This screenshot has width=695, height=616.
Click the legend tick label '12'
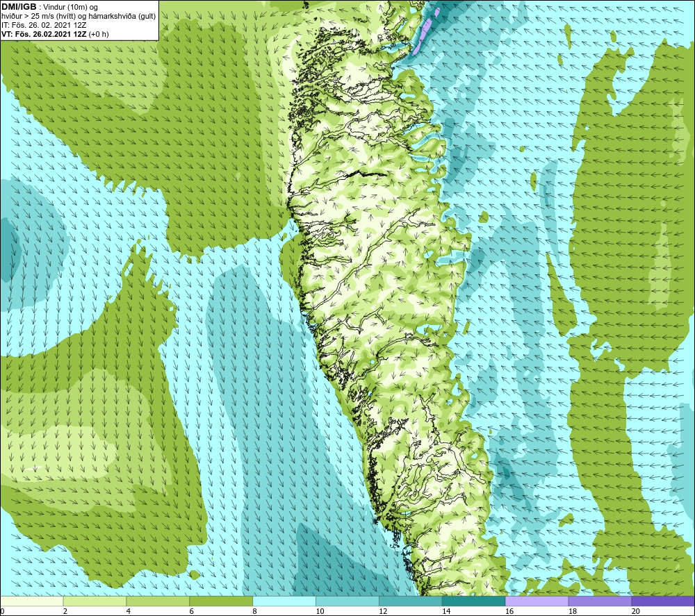[x=383, y=611]
